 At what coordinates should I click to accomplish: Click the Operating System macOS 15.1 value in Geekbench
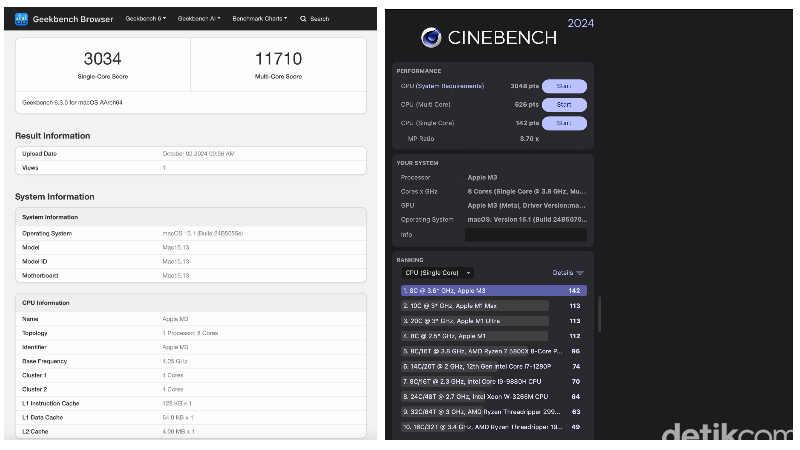click(203, 234)
